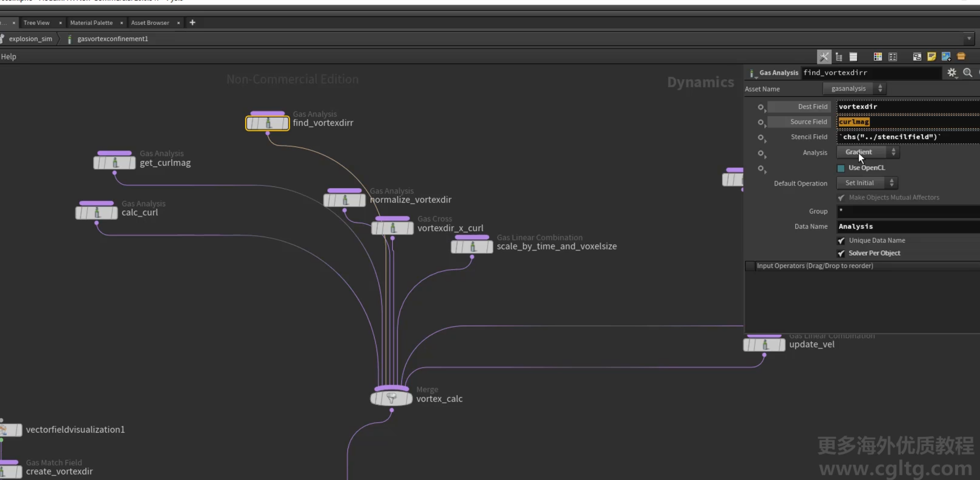Show the tree view toolbar icon

tap(839, 57)
